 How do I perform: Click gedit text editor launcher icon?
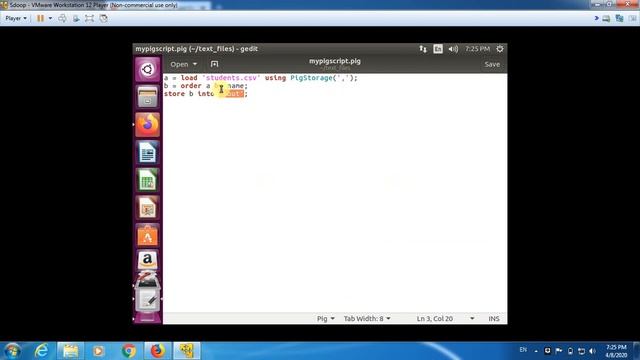tap(147, 300)
